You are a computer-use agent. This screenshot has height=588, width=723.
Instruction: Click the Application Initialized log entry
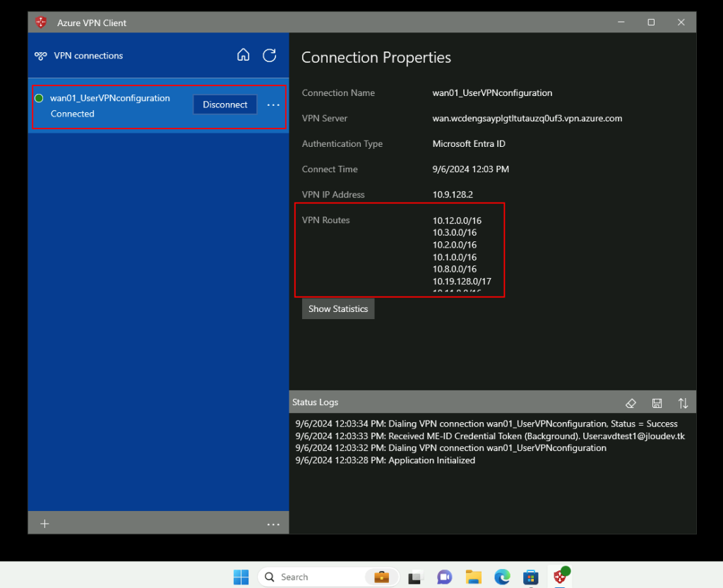pos(385,460)
